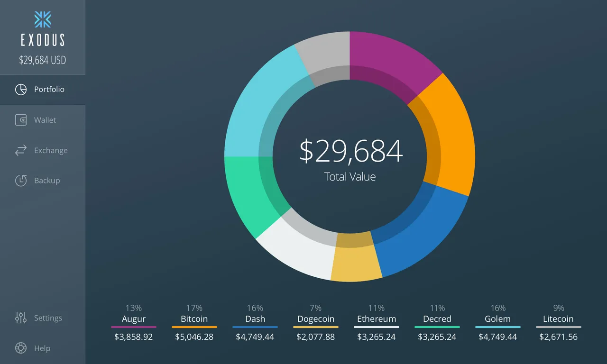The image size is (607, 364).
Task: Click the 11% percentage above Ethereum
Action: (377, 308)
